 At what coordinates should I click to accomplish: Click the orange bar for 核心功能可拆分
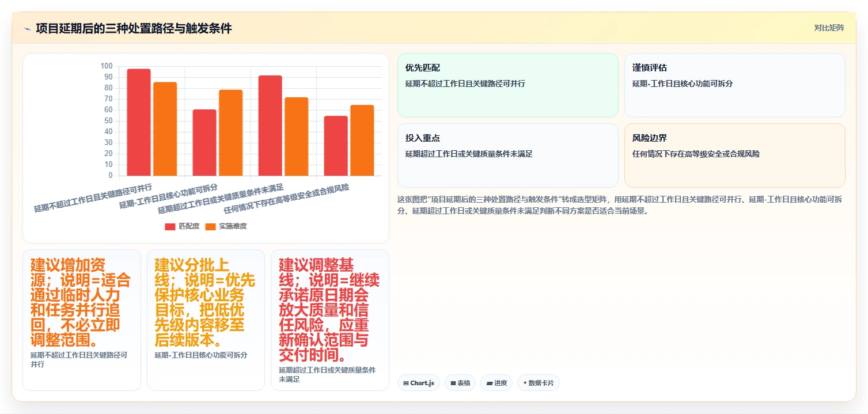[x=231, y=132]
